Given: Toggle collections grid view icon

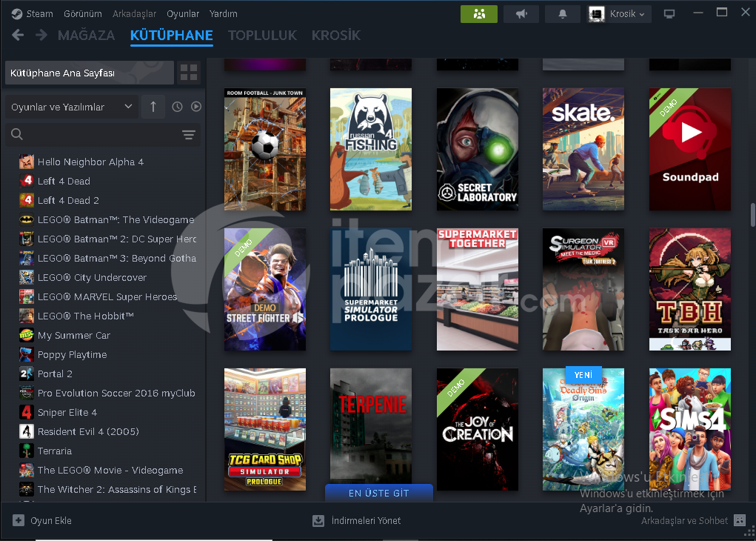Looking at the screenshot, I should coord(189,73).
